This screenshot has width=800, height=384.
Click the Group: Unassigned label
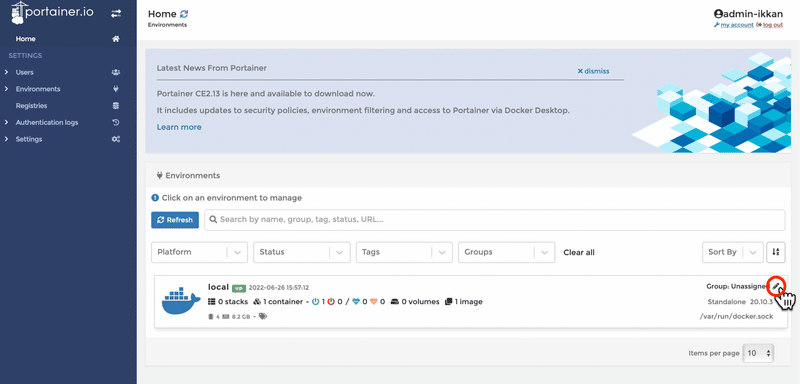pyautogui.click(x=738, y=286)
